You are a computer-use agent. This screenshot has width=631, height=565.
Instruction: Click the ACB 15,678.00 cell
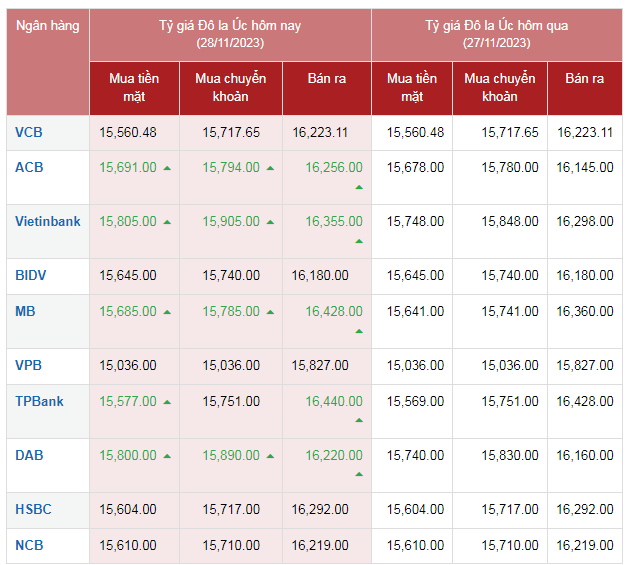point(415,168)
